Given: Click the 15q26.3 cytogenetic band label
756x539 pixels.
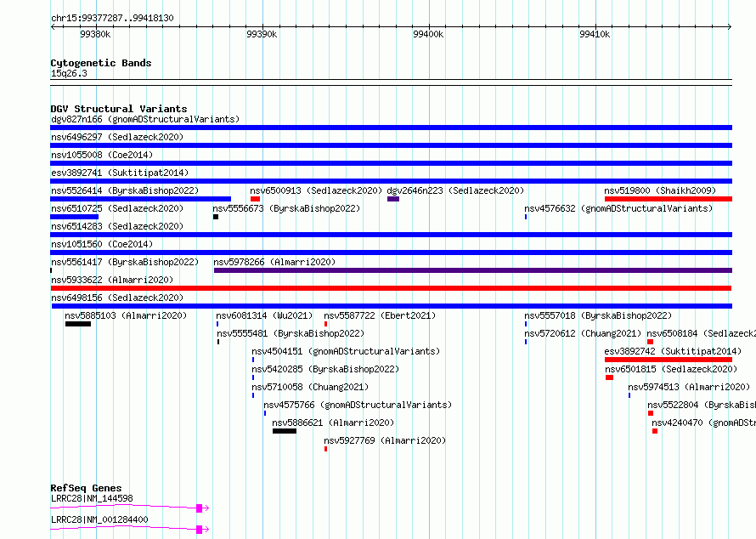Looking at the screenshot, I should tap(69, 73).
